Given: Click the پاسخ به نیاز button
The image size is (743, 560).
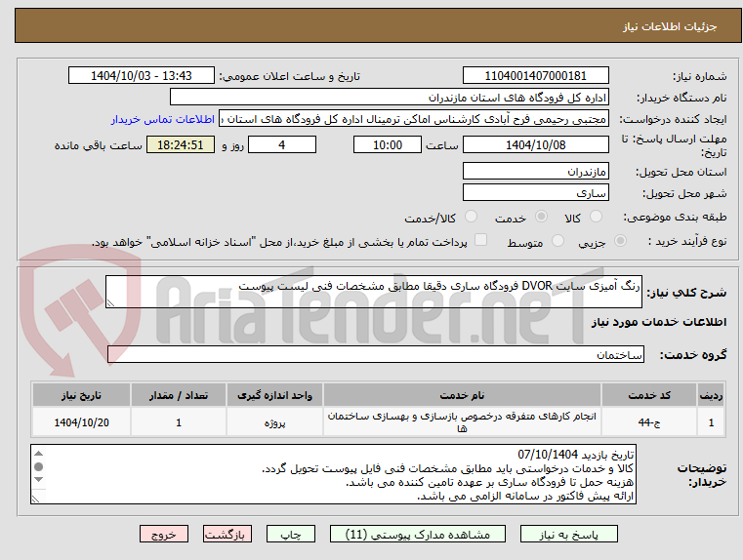Looking at the screenshot, I should tap(568, 534).
